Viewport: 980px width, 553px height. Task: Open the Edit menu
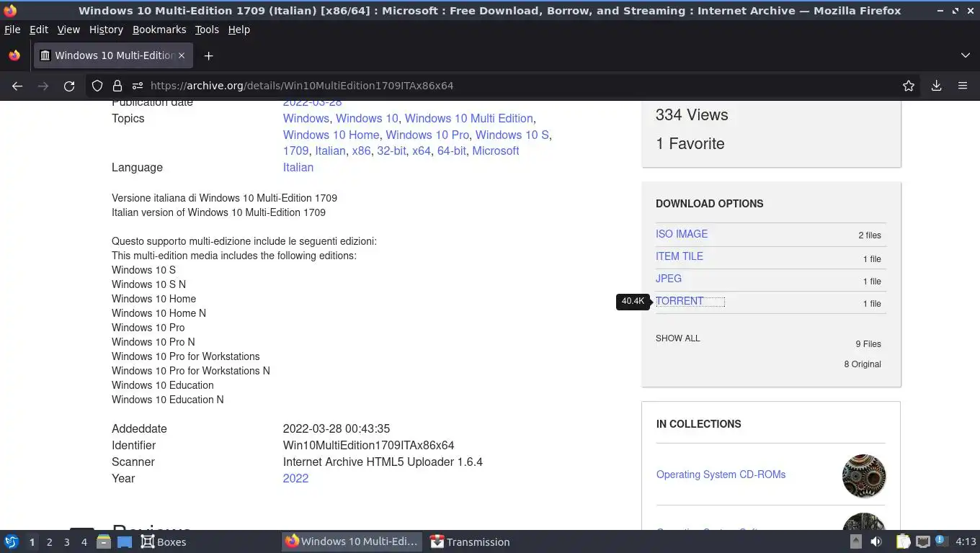point(39,30)
